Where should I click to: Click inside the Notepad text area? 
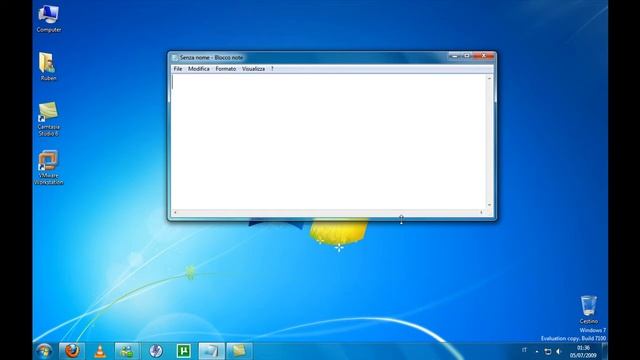point(329,142)
